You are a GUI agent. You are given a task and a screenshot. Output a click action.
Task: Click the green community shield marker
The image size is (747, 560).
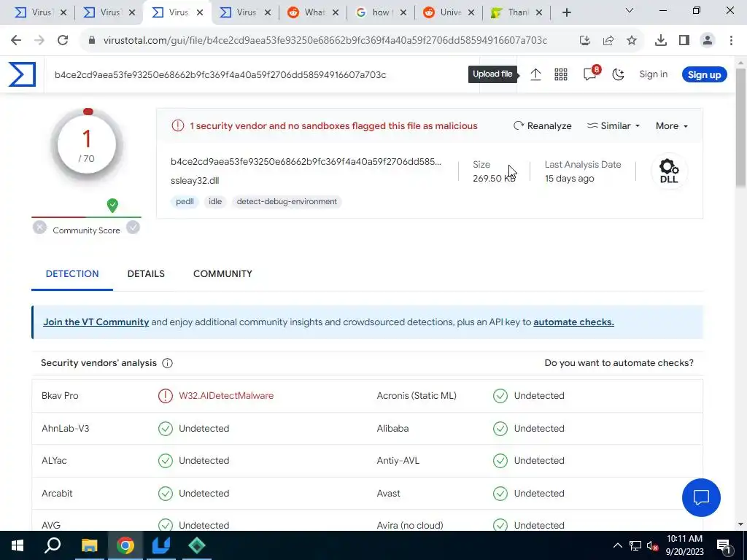tap(112, 205)
